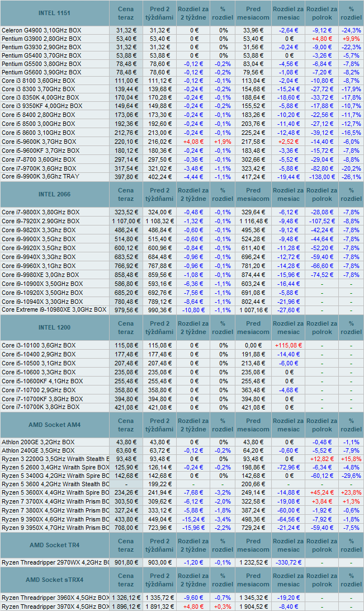The image size is (364, 611).
Task: Click the -15,24 € cell in Ryzen 9 3900X row
Action: (x=193, y=520)
